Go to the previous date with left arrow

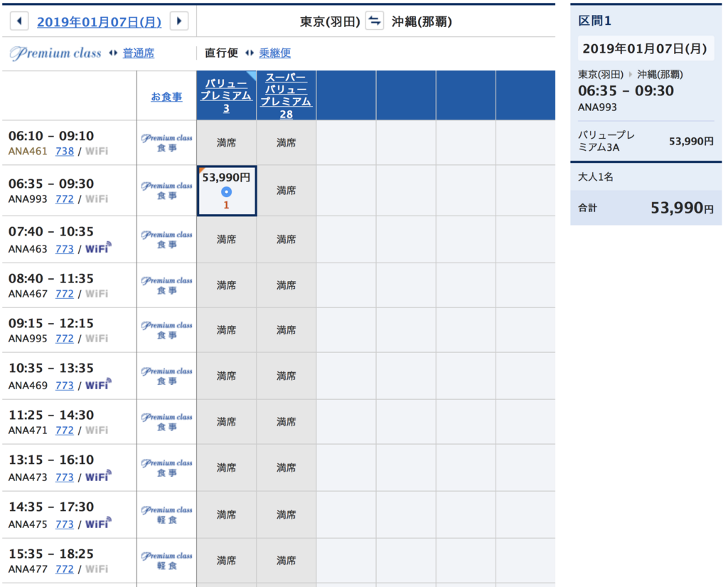click(19, 21)
